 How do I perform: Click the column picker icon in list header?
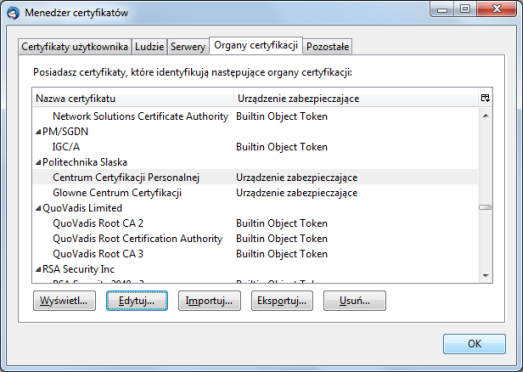coord(485,98)
